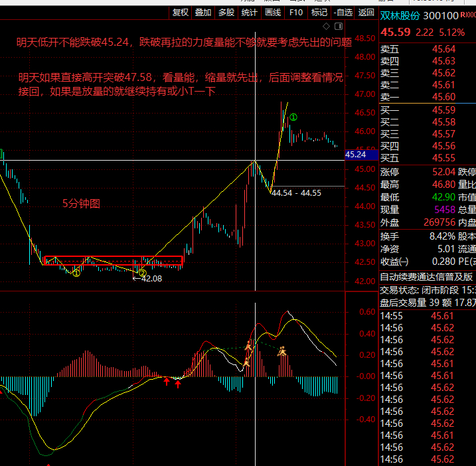The width and height of the screenshot is (476, 466).
Task: Click the 买三 price 45.57
Action: 444,134
